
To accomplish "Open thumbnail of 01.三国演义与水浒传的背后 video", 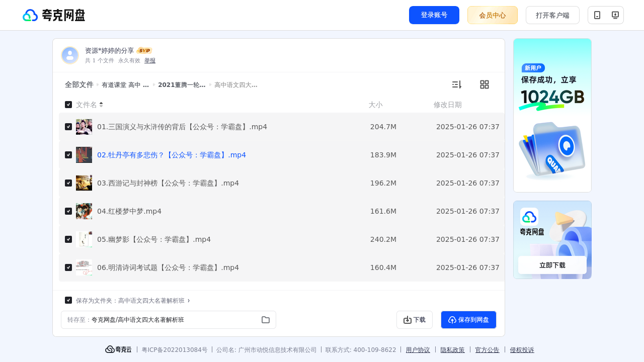I will tap(84, 127).
